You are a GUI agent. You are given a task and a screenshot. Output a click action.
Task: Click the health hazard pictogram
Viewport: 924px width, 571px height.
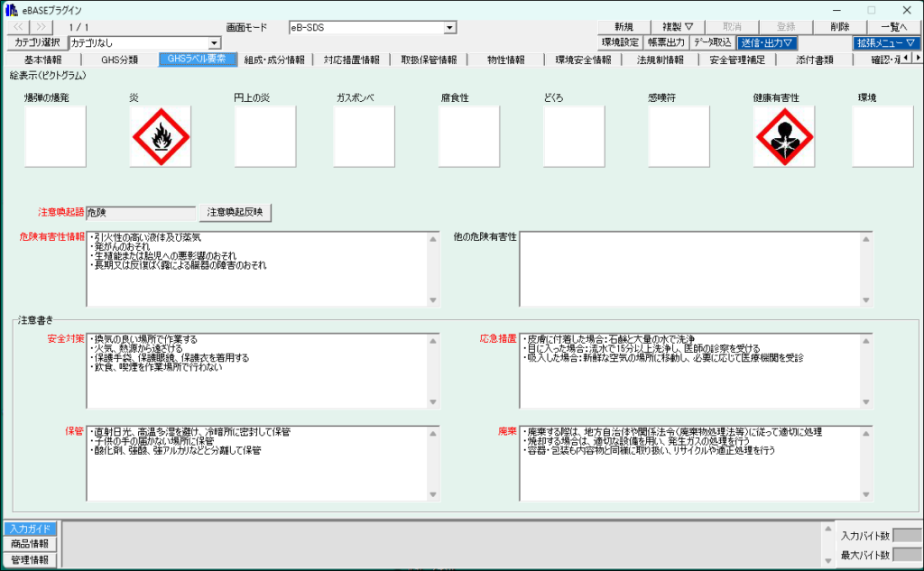(x=784, y=136)
